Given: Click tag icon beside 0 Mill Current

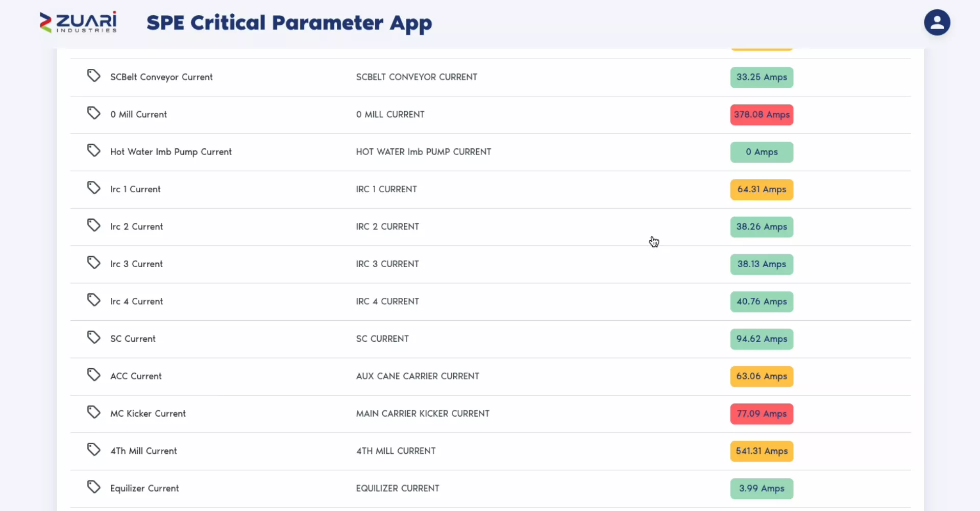Looking at the screenshot, I should point(93,113).
